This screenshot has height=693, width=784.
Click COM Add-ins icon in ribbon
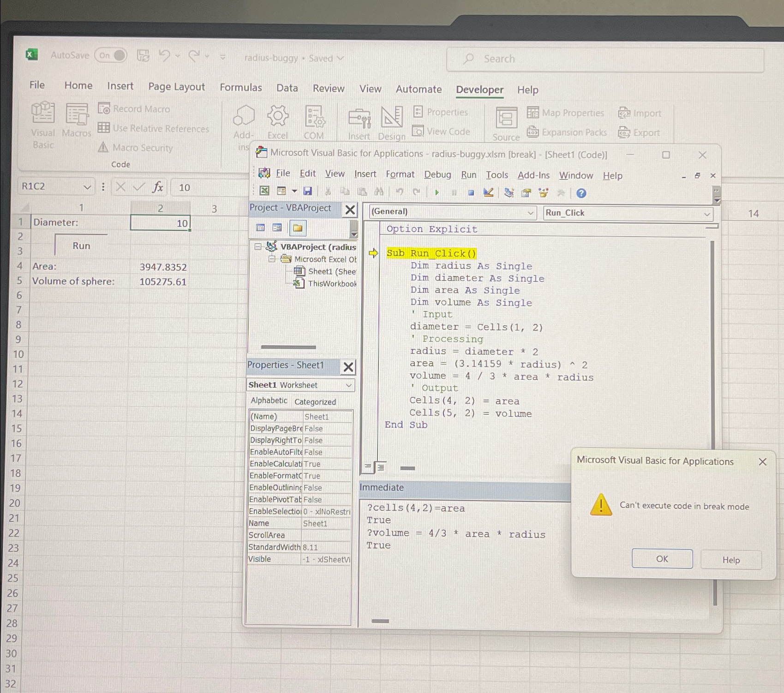tap(314, 123)
